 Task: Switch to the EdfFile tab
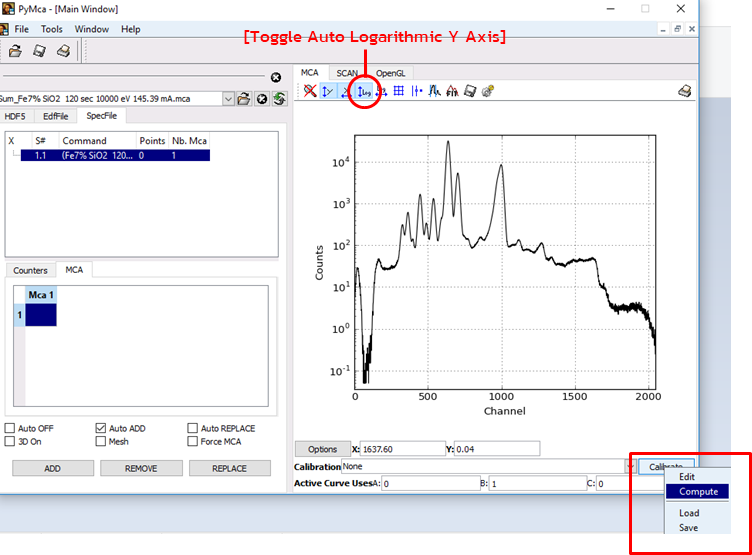55,116
